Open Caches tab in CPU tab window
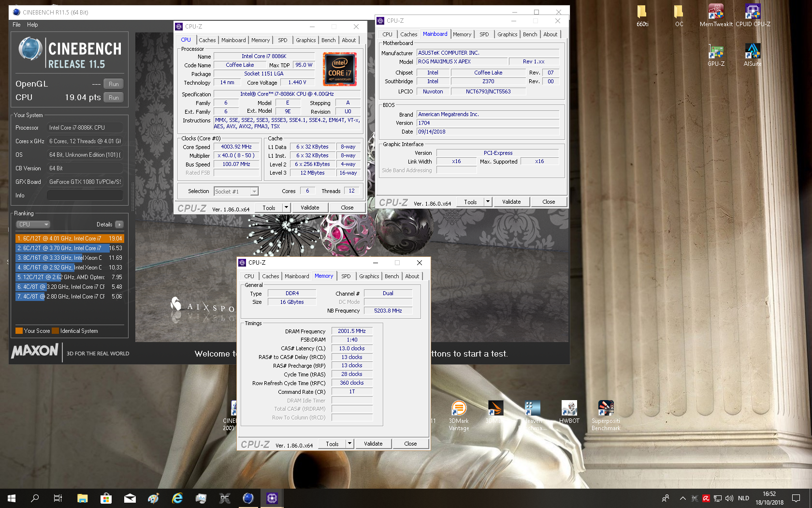This screenshot has height=508, width=812. pos(207,40)
